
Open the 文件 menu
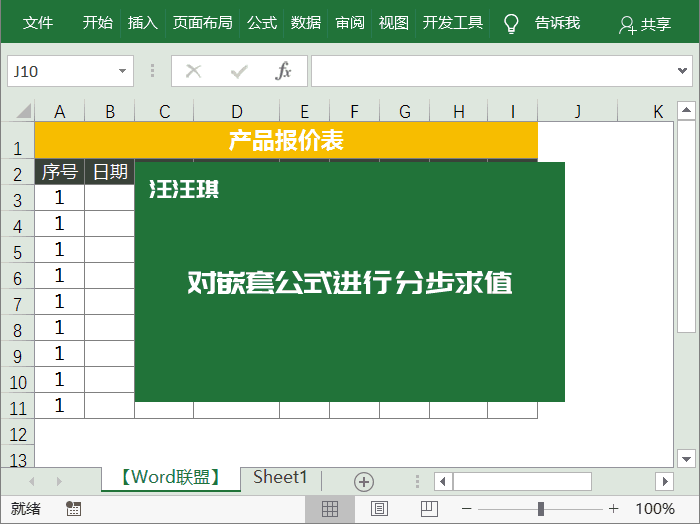click(x=38, y=23)
